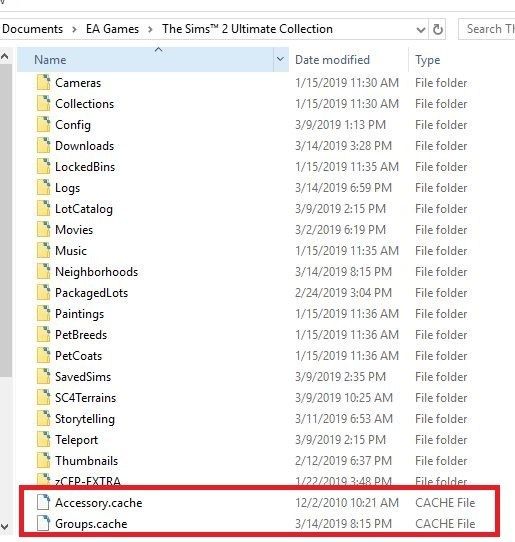This screenshot has height=542, width=515.
Task: Click the Thumbnails folder icon
Action: click(x=43, y=460)
